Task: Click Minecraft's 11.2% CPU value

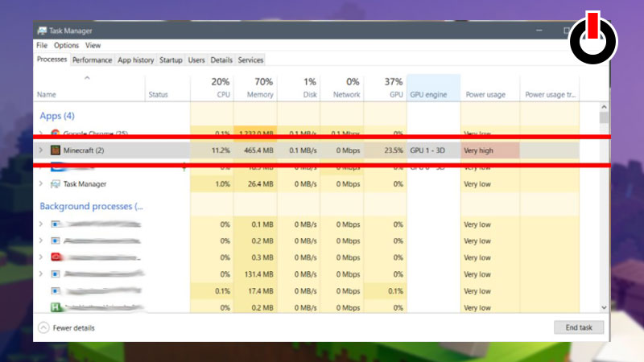Action: coord(221,150)
